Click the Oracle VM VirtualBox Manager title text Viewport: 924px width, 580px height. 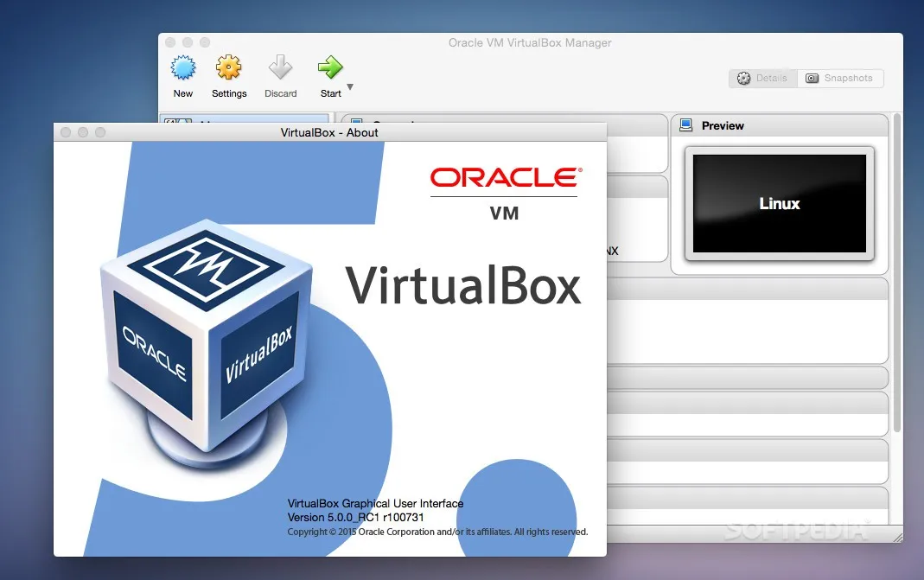(x=529, y=42)
